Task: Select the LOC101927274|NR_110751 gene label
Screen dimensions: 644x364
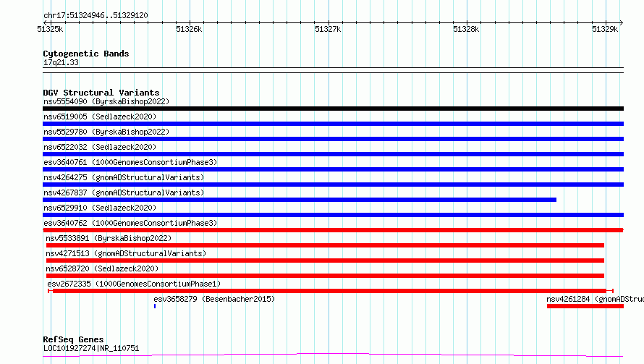Action: [x=91, y=348]
